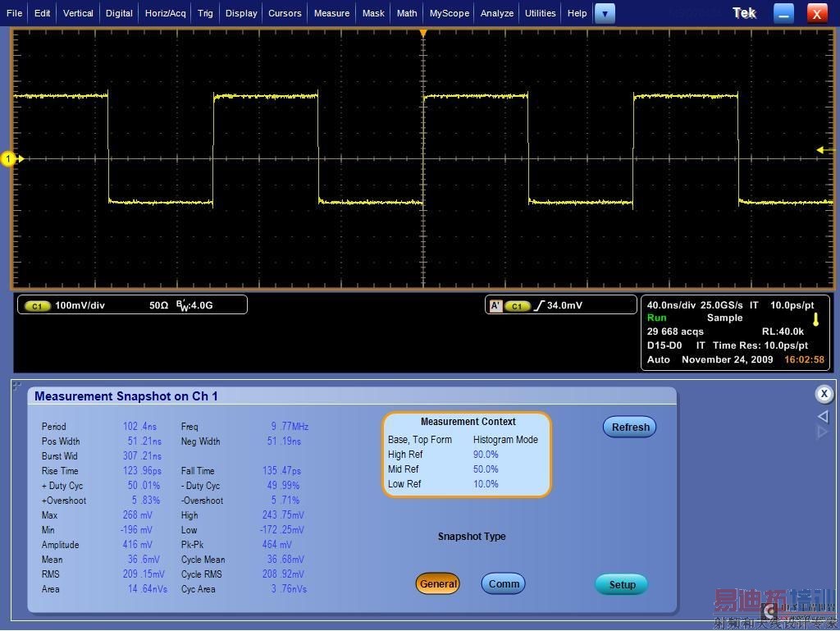Click the lower right-pointing triangle beside the panel
840x631 pixels.
(824, 432)
